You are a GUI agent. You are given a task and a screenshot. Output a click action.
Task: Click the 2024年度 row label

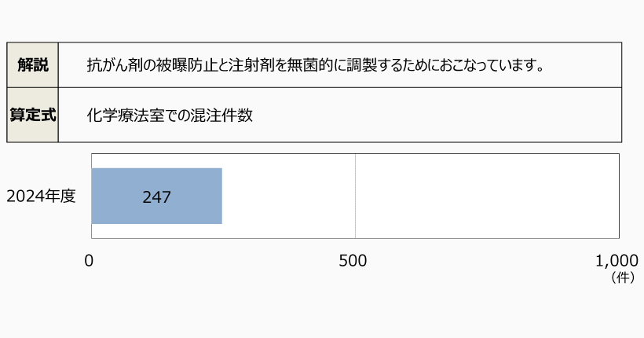[x=41, y=197]
